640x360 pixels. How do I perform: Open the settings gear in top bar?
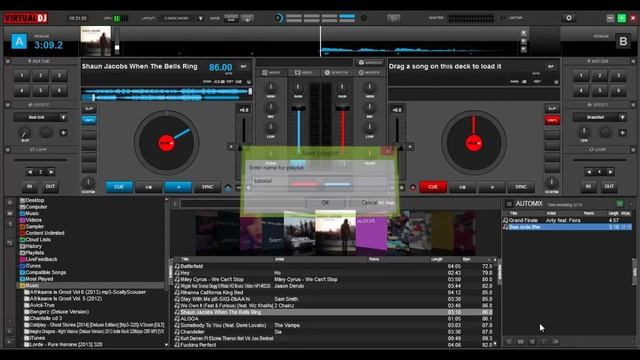coord(569,18)
